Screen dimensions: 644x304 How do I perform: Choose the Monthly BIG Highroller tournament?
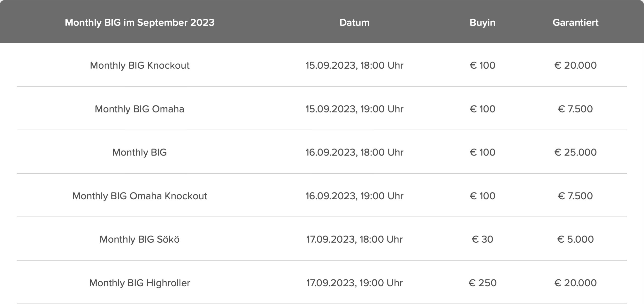(x=140, y=283)
